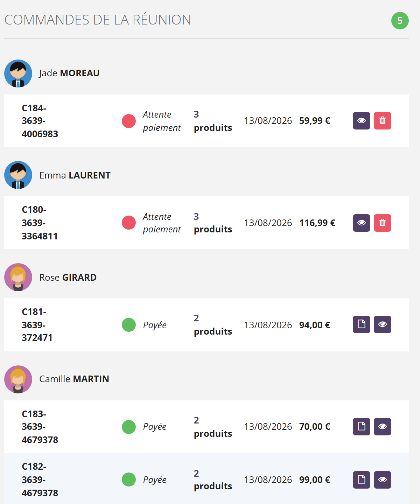This screenshot has height=504, width=420.
Task: Click Rose Girard's avatar picture
Action: coord(18,277)
